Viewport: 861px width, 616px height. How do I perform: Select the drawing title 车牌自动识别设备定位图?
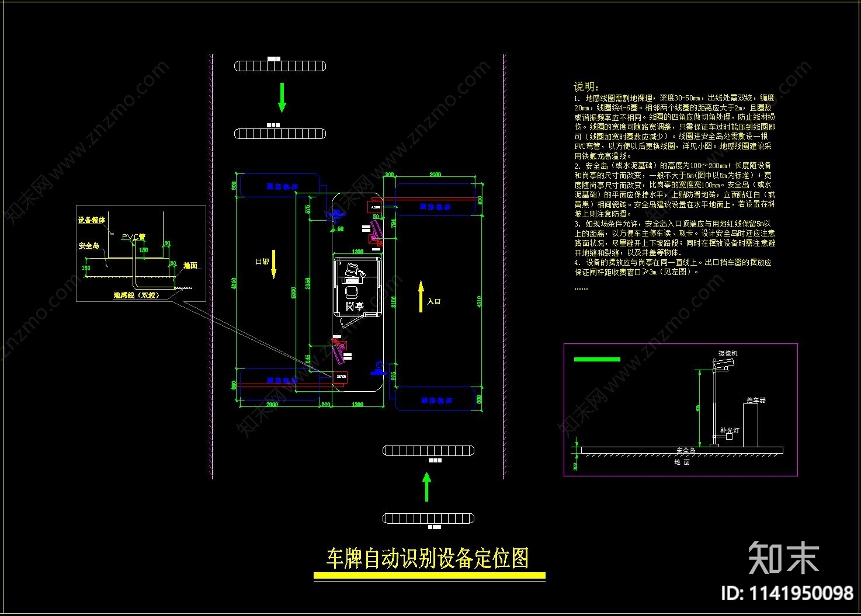428,558
